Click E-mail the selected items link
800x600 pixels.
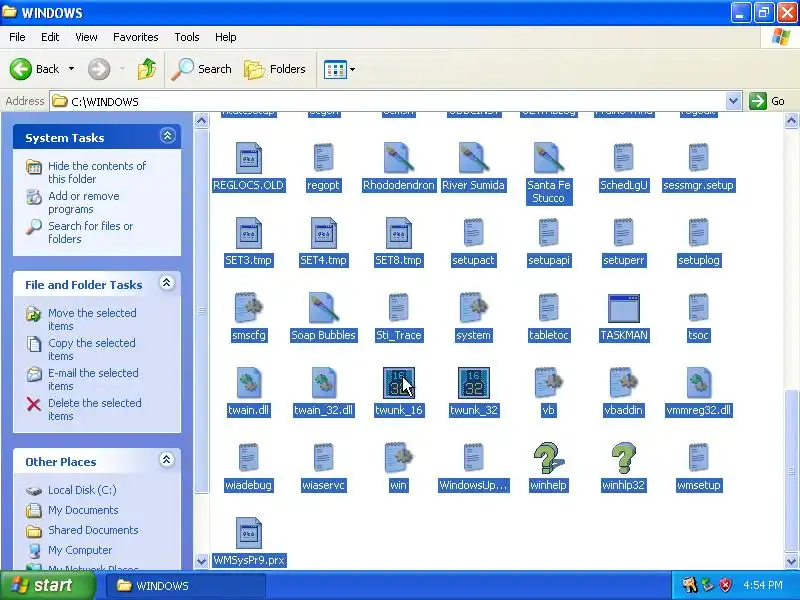[93, 380]
